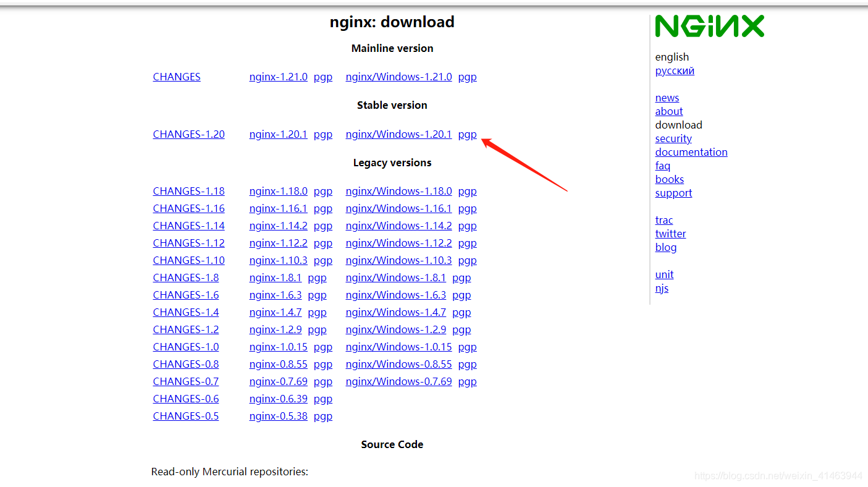
Task: Download nginx/Windows-1.16.1 build
Action: pyautogui.click(x=398, y=208)
